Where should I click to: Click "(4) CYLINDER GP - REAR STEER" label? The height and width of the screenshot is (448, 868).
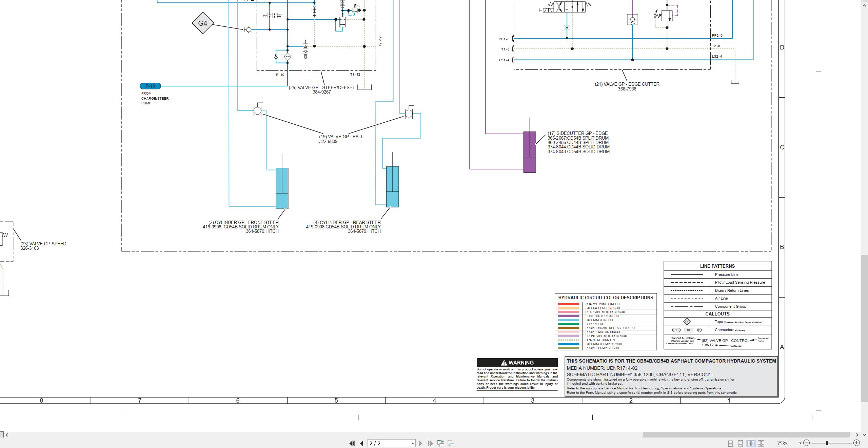tap(347, 222)
